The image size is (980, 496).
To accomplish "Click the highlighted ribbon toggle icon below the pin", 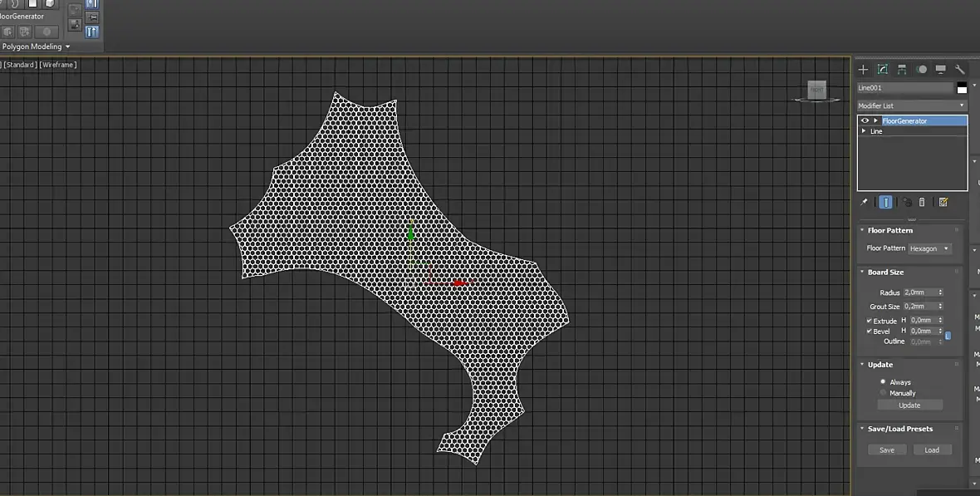I will tap(92, 32).
